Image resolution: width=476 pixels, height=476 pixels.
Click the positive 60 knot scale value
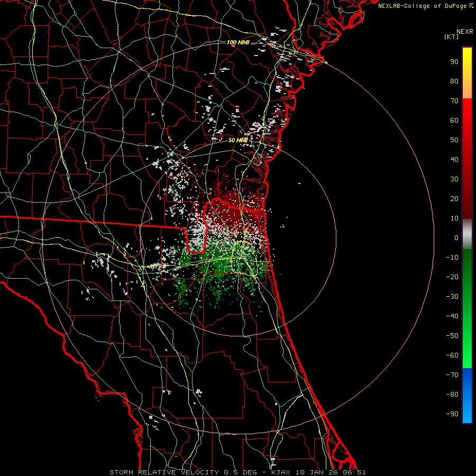tap(454, 121)
